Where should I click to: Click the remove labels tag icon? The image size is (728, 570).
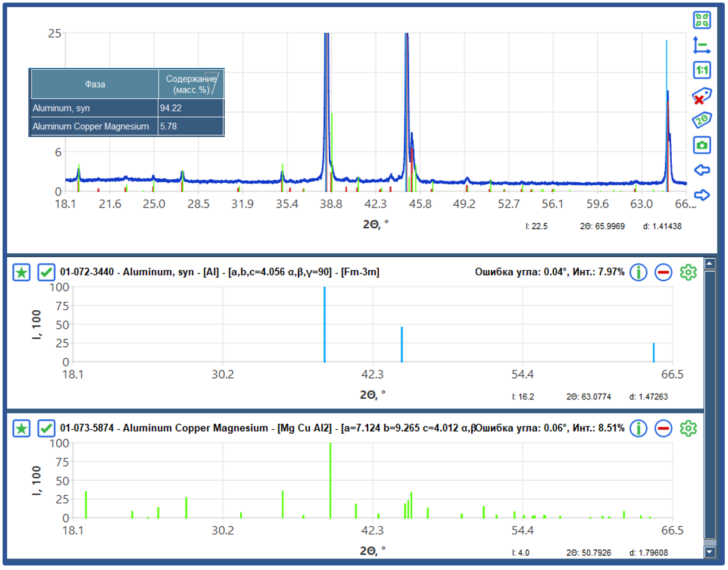(x=702, y=96)
